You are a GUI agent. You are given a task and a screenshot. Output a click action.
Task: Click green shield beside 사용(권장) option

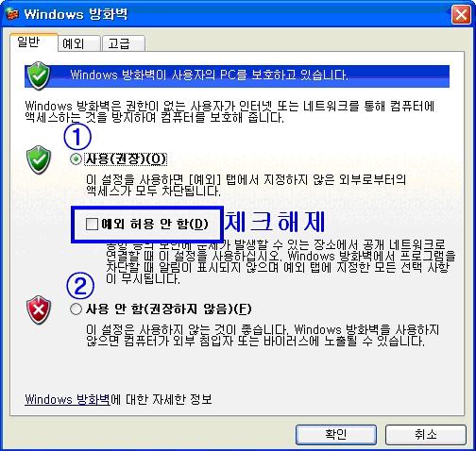[39, 159]
